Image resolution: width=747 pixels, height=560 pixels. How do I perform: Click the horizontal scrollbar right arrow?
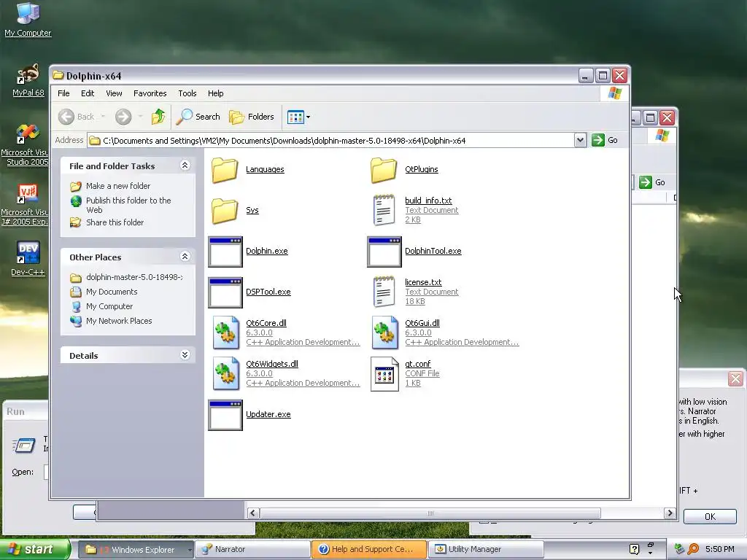tap(670, 513)
